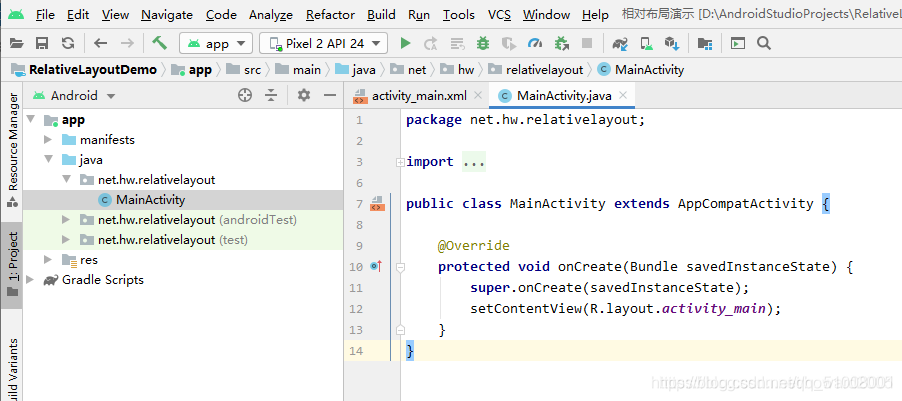Open the Profiler gauge icon
The height and width of the screenshot is (401, 902).
point(535,43)
